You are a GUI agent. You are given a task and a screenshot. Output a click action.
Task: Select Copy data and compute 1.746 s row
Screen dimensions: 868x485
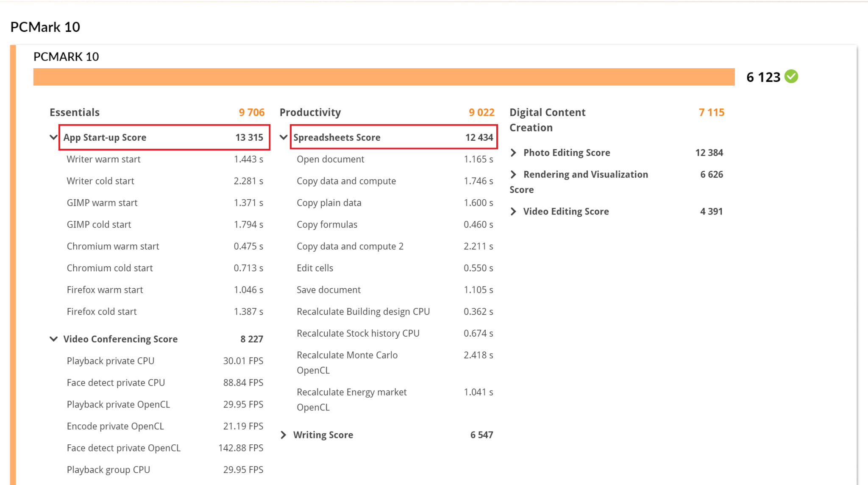click(395, 181)
